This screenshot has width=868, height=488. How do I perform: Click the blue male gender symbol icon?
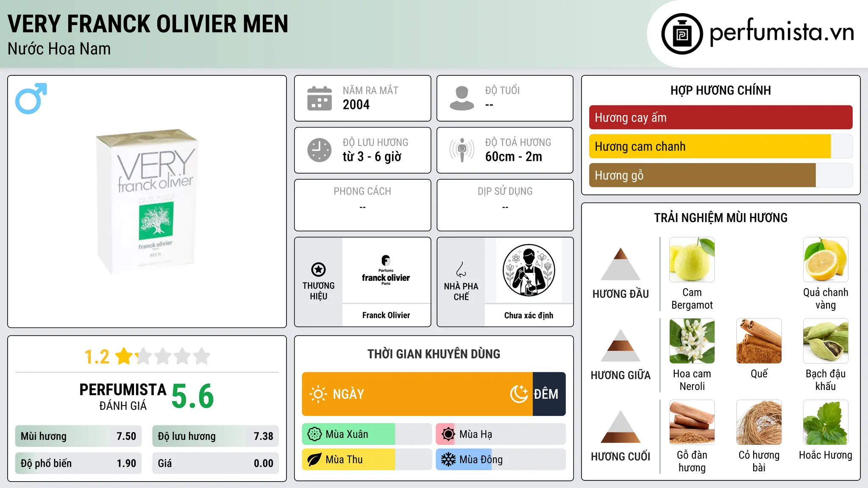pyautogui.click(x=31, y=98)
